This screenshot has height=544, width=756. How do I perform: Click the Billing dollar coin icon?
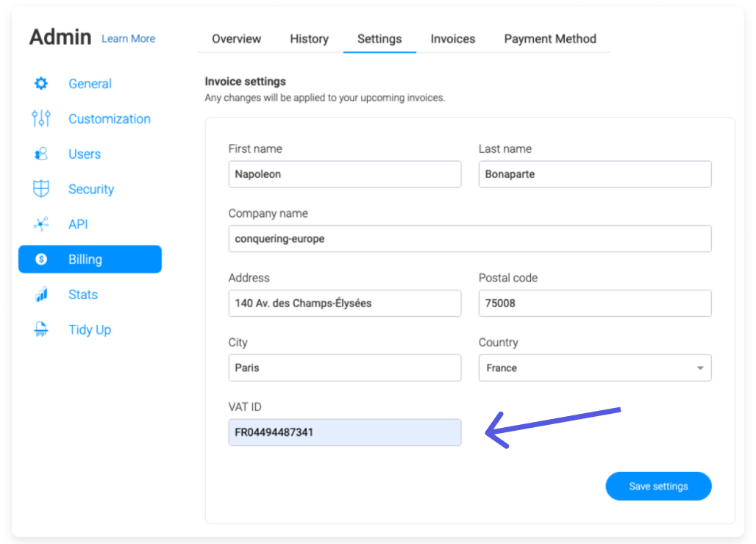click(x=41, y=260)
